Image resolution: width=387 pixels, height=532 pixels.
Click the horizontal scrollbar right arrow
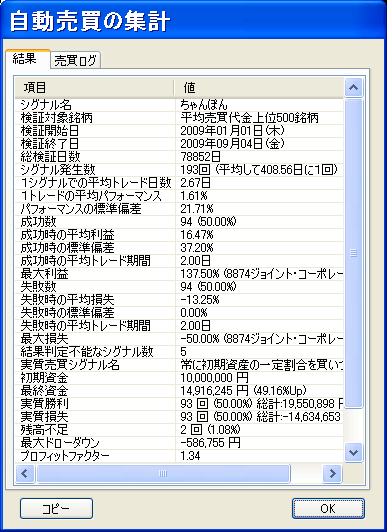332,473
